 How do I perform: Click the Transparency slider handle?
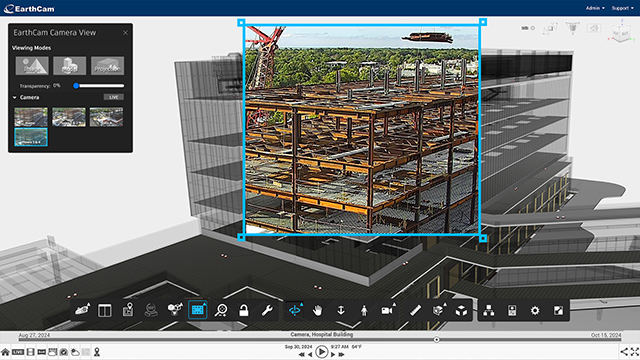pos(76,86)
